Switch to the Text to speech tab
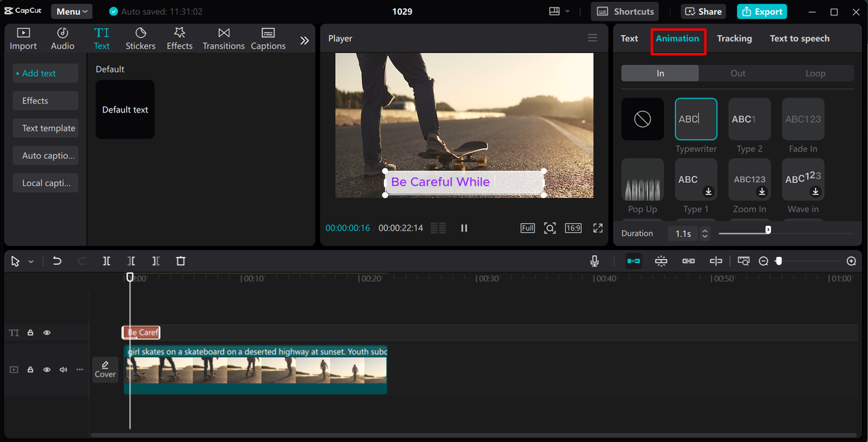This screenshot has height=442, width=868. [800, 39]
